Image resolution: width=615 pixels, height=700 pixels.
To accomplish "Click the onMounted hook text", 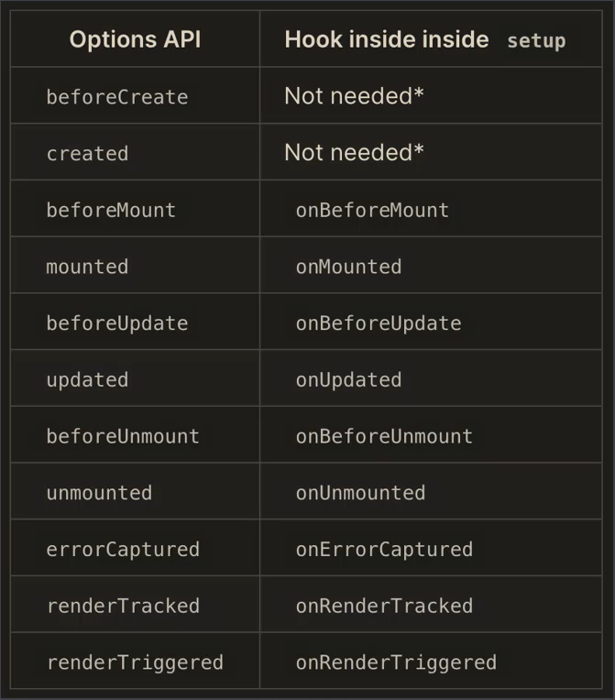I will tap(348, 267).
